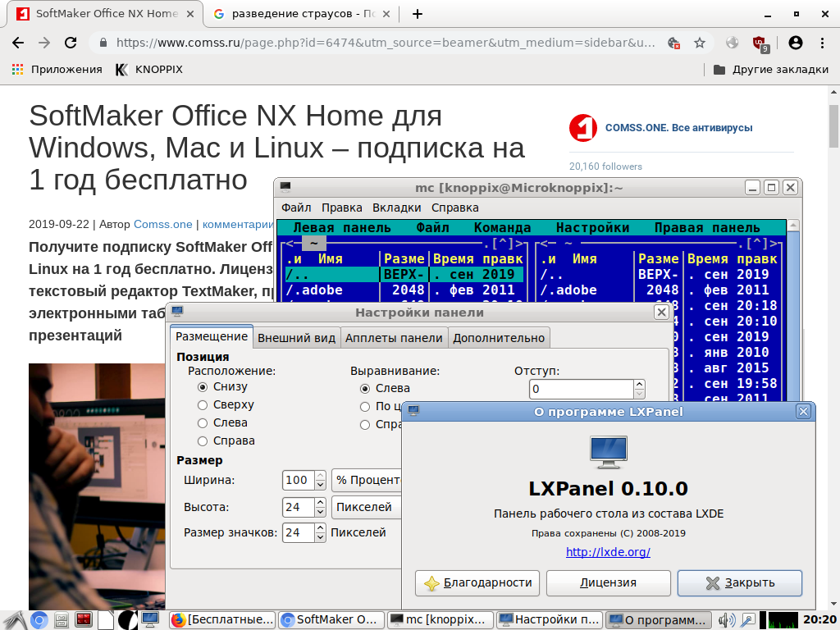Open the Вкладки menu in the mc window
This screenshot has height=630, width=840.
pos(396,208)
